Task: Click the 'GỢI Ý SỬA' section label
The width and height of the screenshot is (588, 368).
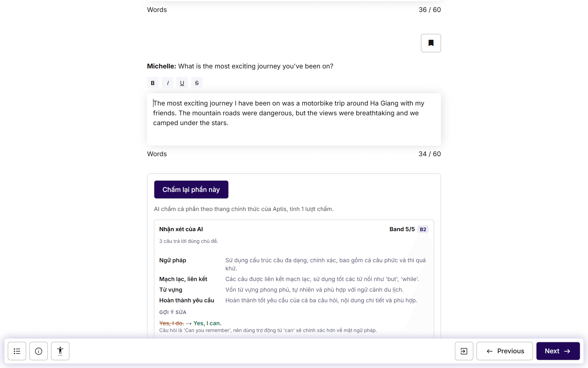Action: 173,312
